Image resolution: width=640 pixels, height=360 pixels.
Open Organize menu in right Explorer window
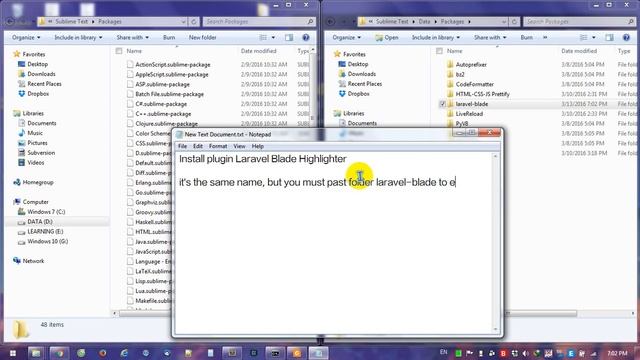click(x=347, y=38)
